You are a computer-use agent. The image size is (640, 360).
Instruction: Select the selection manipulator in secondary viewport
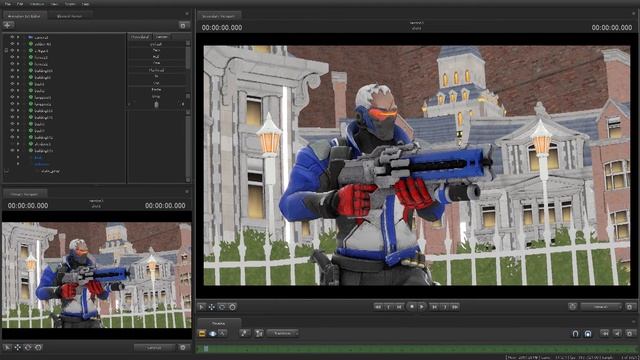point(202,307)
